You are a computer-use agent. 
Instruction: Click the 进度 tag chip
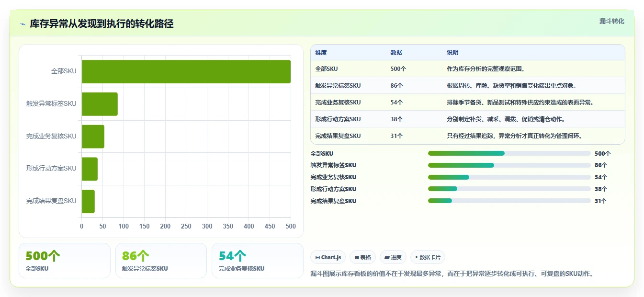(x=393, y=257)
